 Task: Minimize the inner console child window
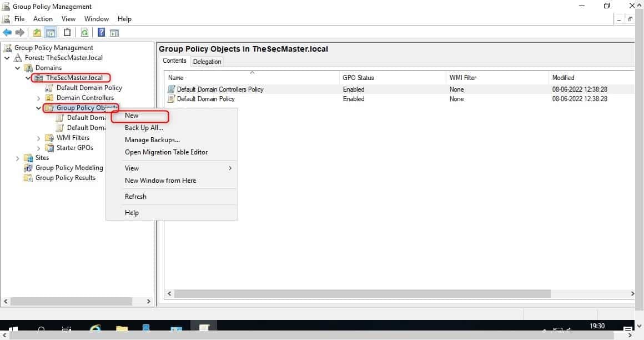click(x=619, y=19)
